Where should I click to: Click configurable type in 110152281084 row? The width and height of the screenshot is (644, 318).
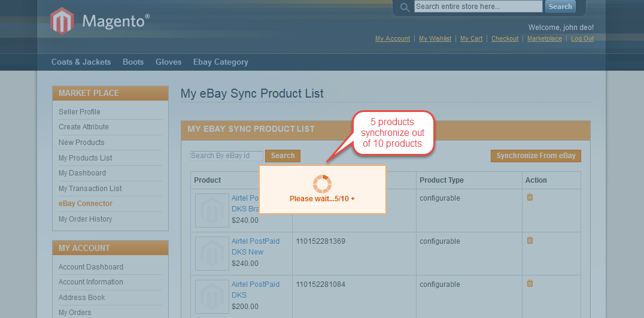pyautogui.click(x=440, y=284)
